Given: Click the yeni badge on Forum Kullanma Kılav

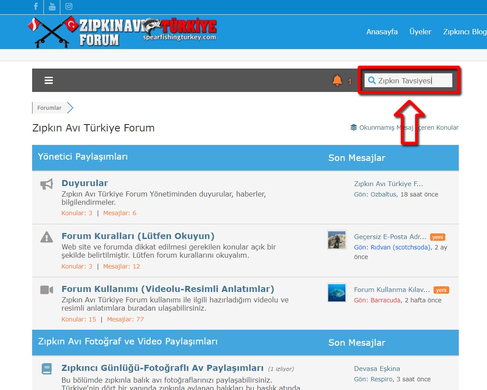Looking at the screenshot, I should [441, 290].
